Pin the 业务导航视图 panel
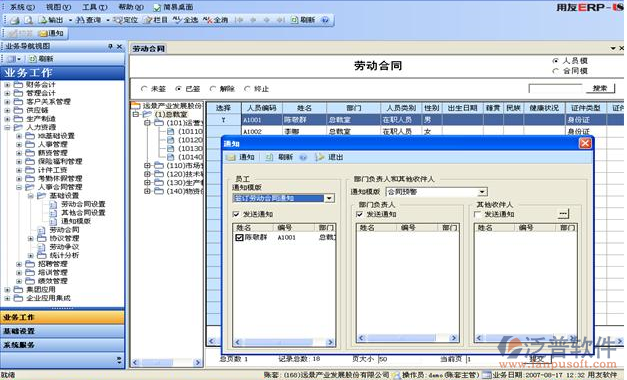Viewport: 627px width, 380px height. [110, 46]
